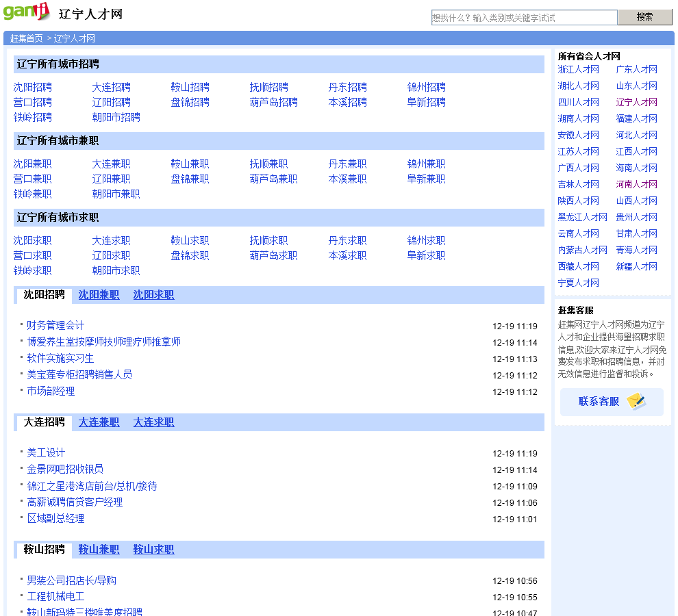Select 锦州招聘 link

(x=426, y=88)
